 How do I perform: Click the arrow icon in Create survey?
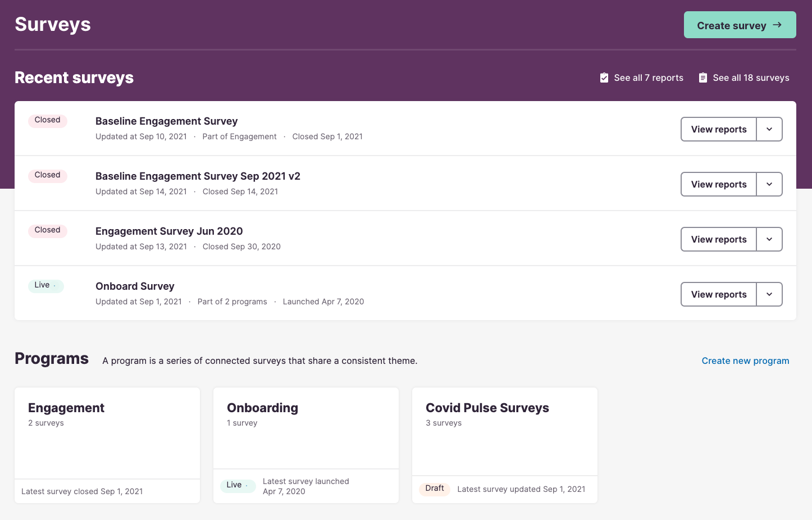[777, 25]
